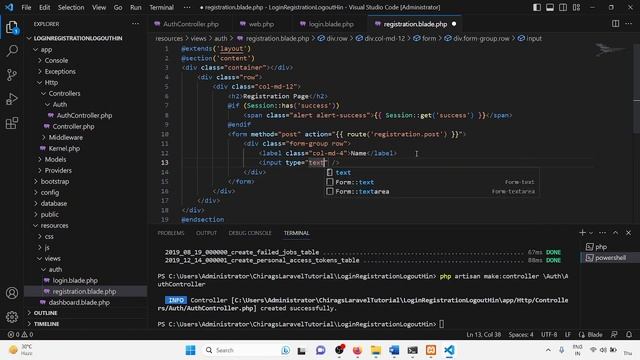The width and height of the screenshot is (640, 360).
Task: Open the Edit menu
Action: pyautogui.click(x=44, y=7)
